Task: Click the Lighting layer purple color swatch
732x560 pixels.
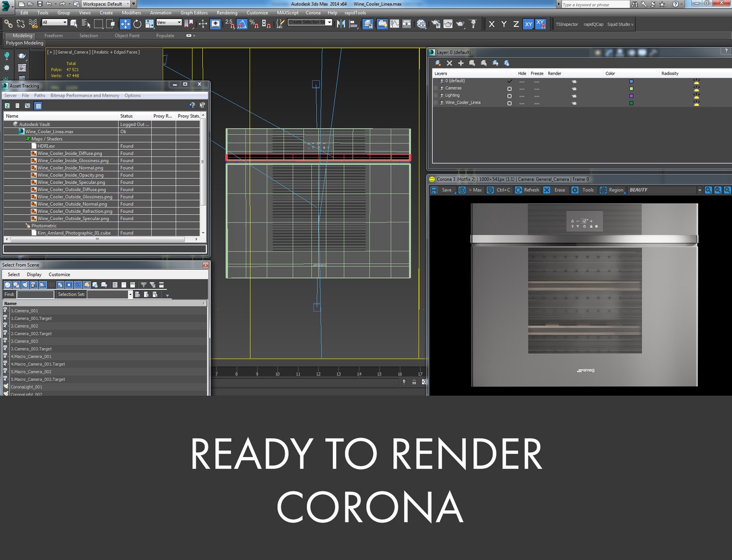Action: coord(631,96)
